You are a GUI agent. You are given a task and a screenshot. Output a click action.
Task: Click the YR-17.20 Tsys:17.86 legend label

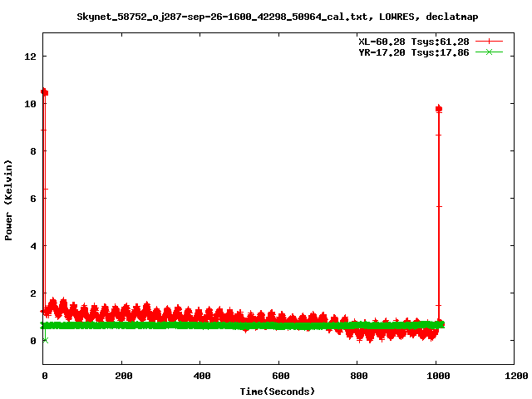coord(414,52)
